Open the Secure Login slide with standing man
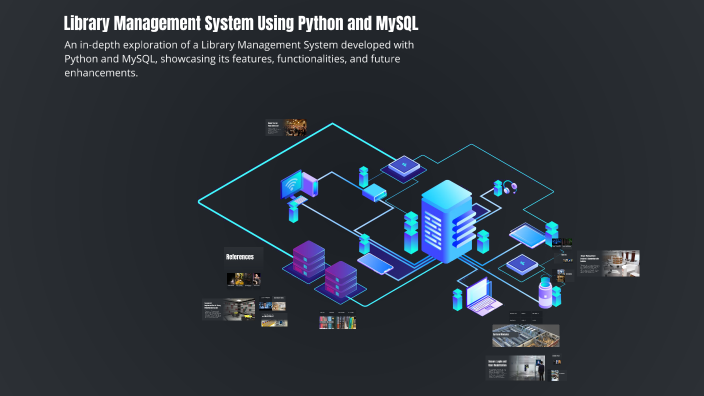This screenshot has height=396, width=704. (515, 368)
